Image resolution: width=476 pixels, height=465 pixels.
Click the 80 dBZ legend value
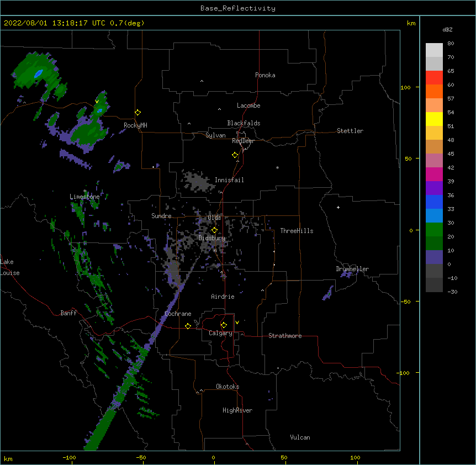coord(451,44)
